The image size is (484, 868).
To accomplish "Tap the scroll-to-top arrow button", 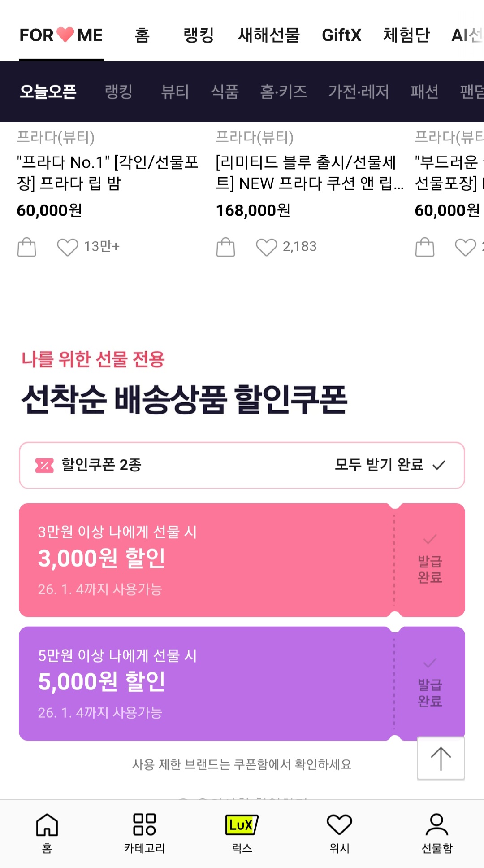I will (441, 758).
